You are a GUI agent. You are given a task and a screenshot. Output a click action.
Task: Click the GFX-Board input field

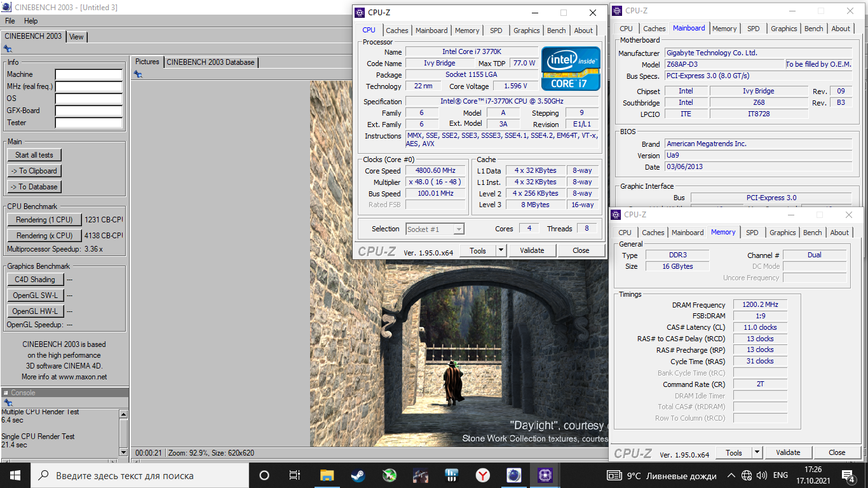pyautogui.click(x=88, y=111)
